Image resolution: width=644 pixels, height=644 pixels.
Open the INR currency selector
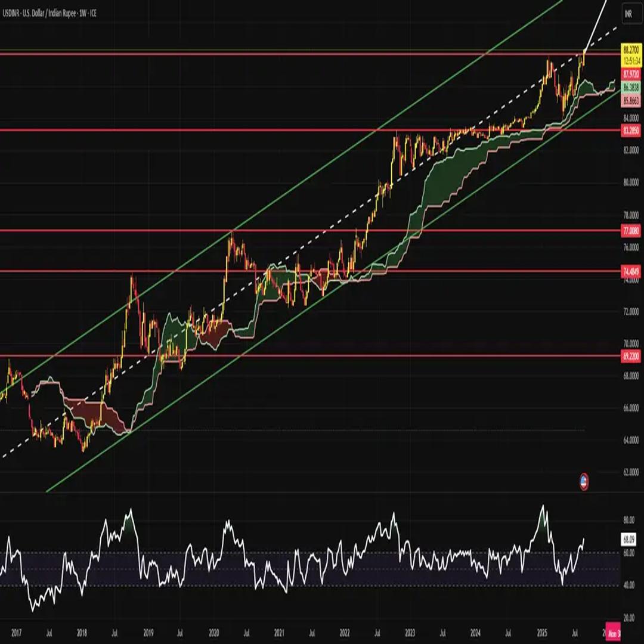pyautogui.click(x=628, y=13)
